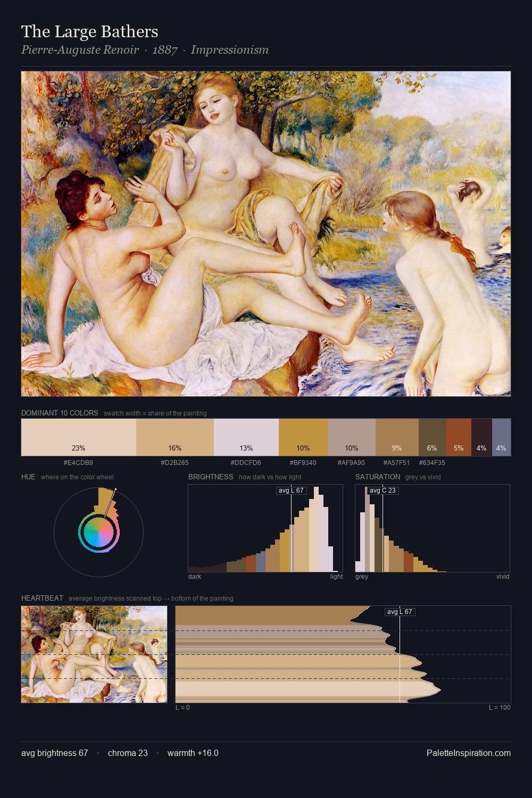Click the "SATURATION" section heading
The image size is (532, 798).
(x=378, y=477)
